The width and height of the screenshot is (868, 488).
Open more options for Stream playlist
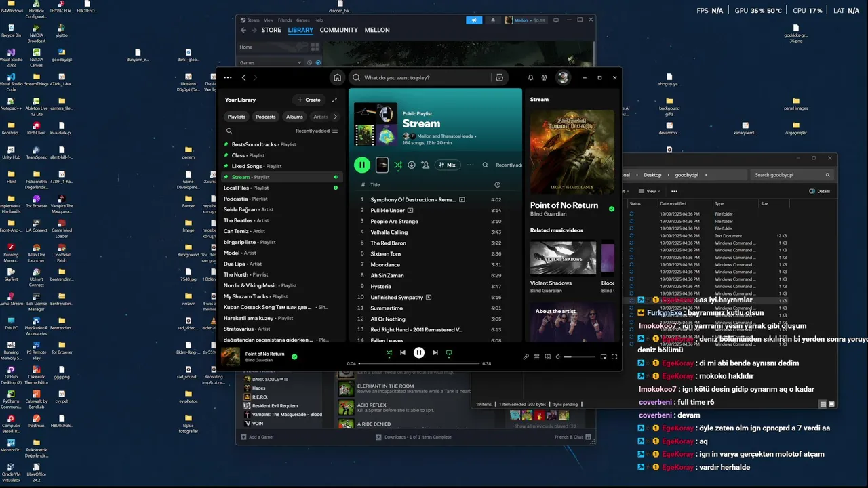(470, 165)
